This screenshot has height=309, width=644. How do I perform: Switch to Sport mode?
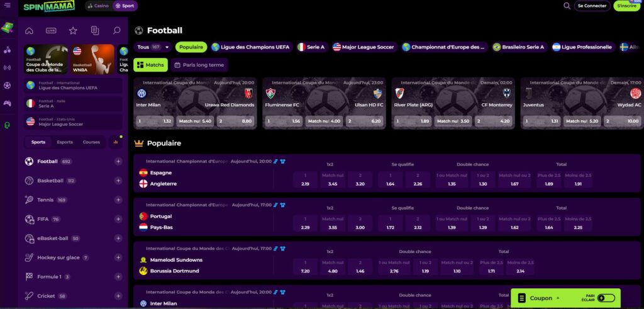tap(125, 6)
